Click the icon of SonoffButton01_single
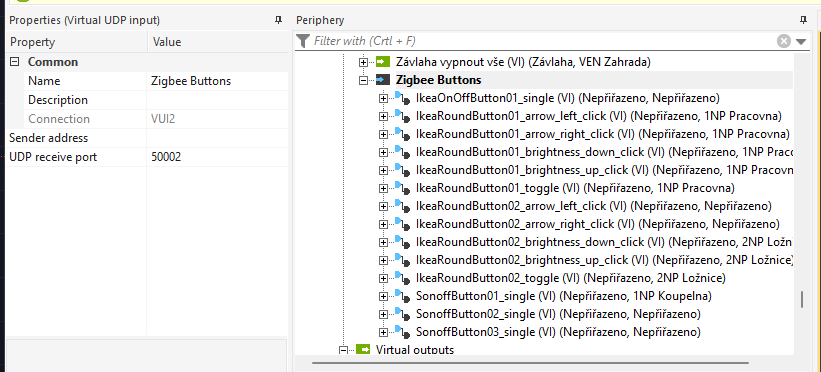This screenshot has height=372, width=821. (x=402, y=296)
